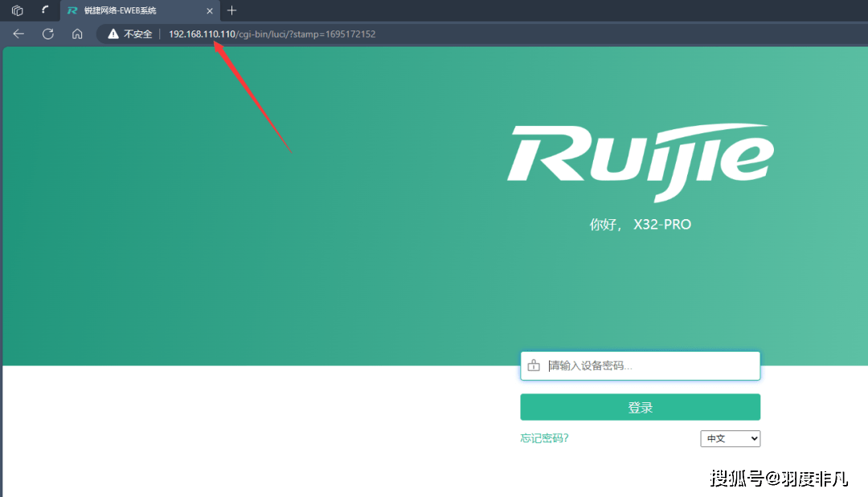This screenshot has width=868, height=497.
Task: Click the padlock icon inside the password field
Action: pos(534,365)
